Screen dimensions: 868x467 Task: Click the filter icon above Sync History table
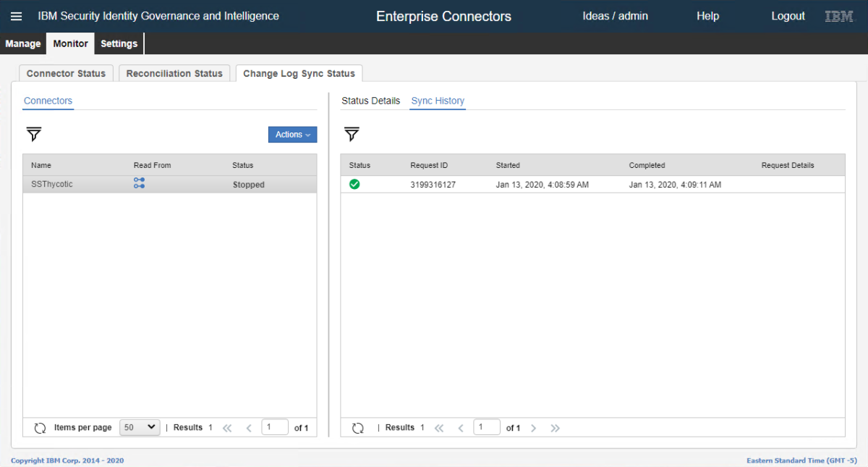click(x=352, y=134)
